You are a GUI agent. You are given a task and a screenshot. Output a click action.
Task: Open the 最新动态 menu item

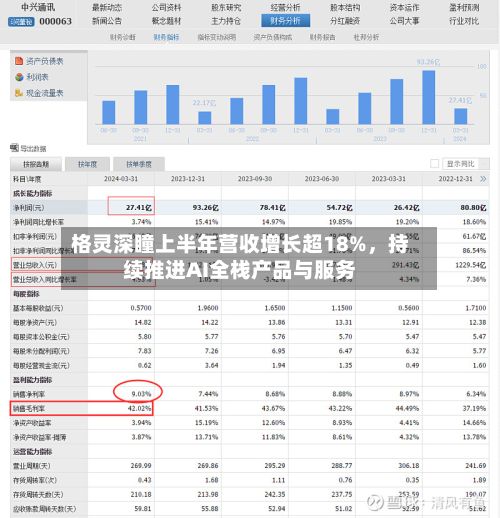(x=107, y=8)
